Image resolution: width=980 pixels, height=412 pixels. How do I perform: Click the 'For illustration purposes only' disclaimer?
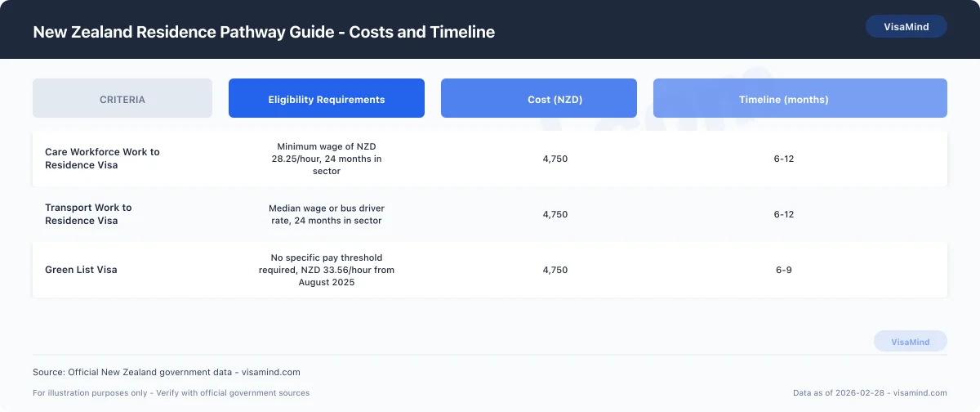point(171,393)
